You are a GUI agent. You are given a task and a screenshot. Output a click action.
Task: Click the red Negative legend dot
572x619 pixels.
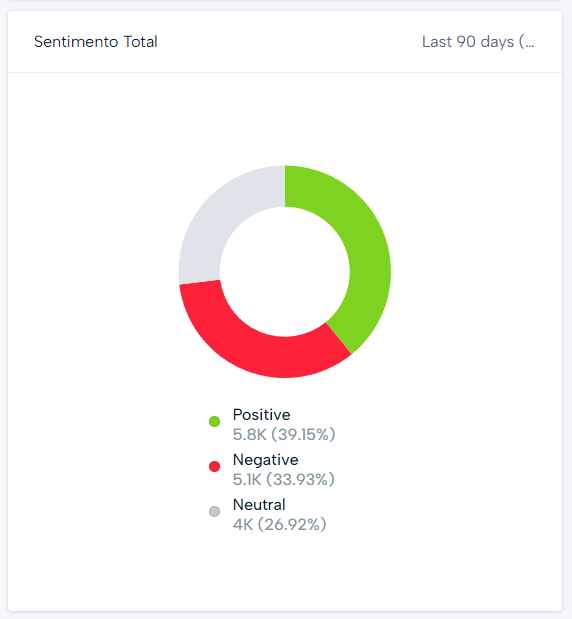(214, 466)
